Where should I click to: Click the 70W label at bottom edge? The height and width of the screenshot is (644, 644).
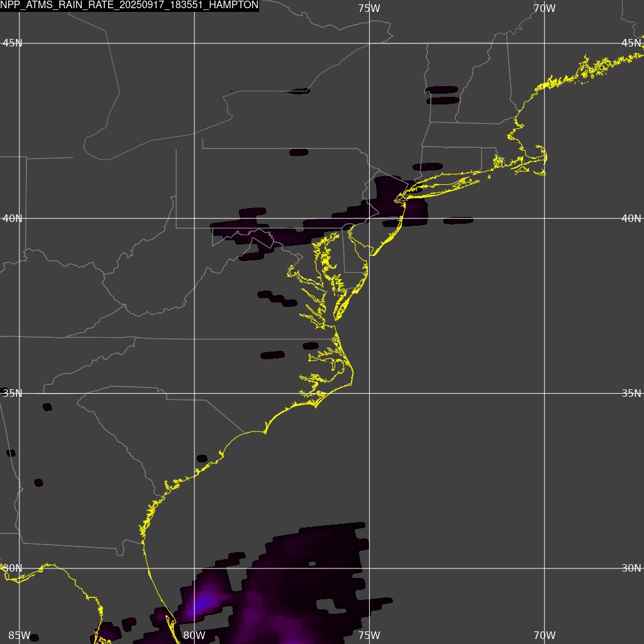point(544,635)
